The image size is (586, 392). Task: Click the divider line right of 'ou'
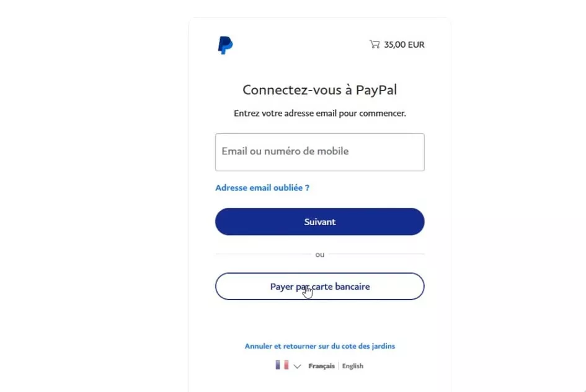tap(377, 254)
